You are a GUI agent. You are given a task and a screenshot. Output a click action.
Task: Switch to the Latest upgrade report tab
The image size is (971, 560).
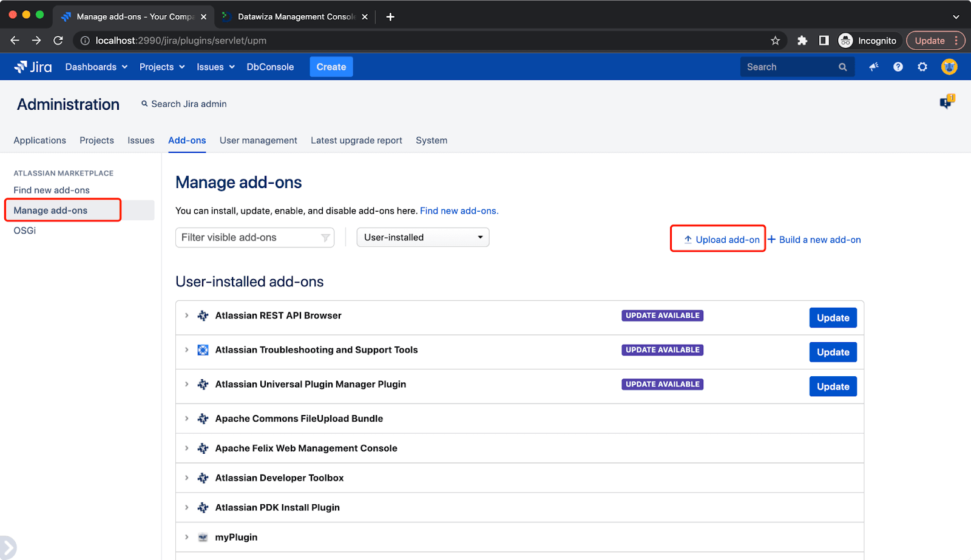[356, 140]
